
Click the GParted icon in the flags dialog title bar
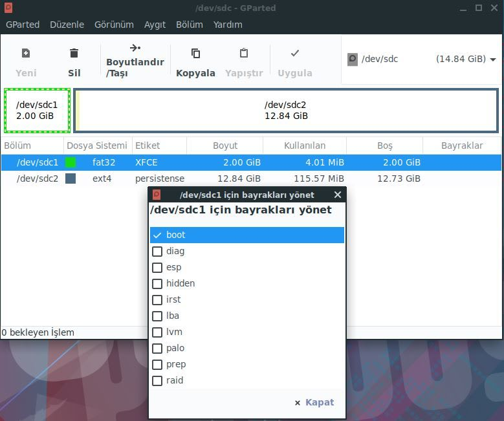[x=157, y=195]
